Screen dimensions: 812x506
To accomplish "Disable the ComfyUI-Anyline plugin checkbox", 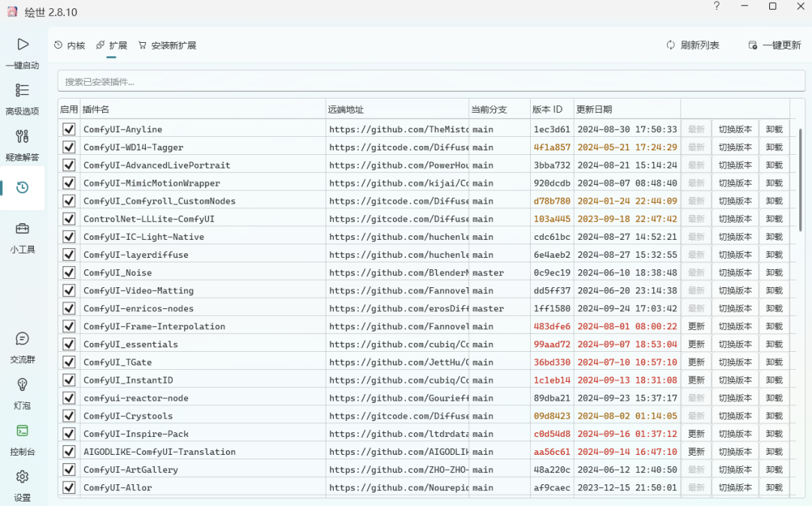I will tap(69, 129).
